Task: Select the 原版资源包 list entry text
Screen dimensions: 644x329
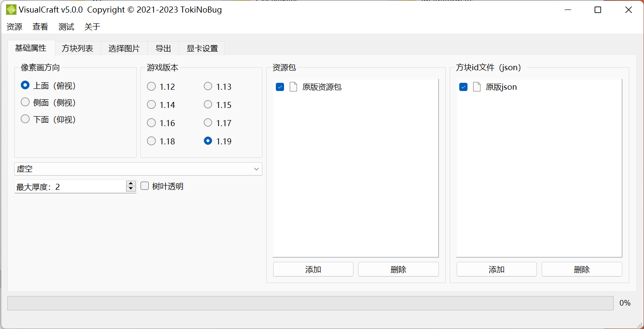Action: (322, 87)
